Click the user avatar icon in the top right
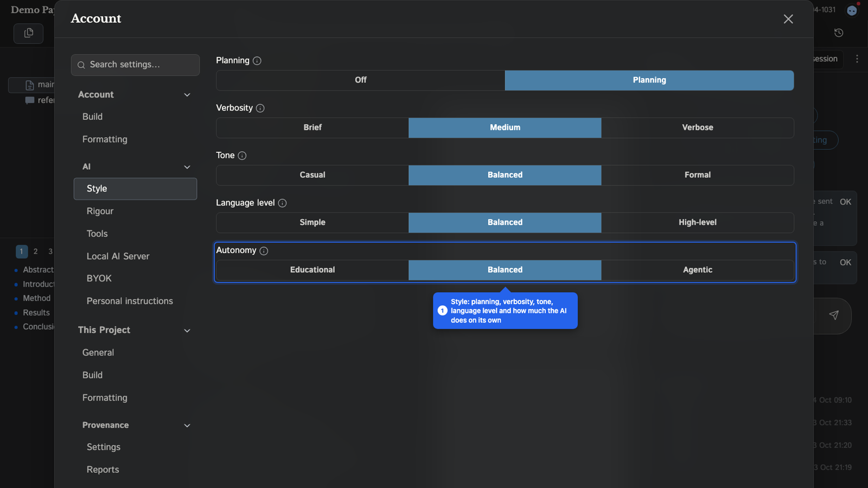868x488 pixels. tap(852, 10)
